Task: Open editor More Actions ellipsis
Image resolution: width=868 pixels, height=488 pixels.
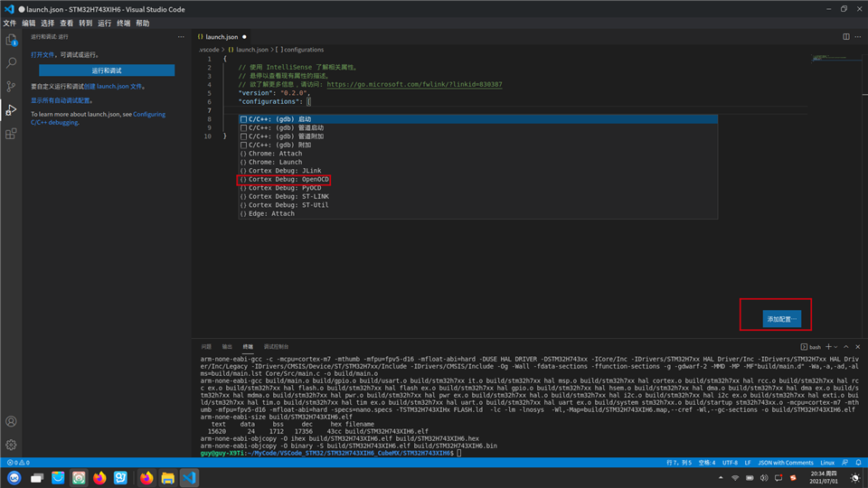Action: pos(858,36)
